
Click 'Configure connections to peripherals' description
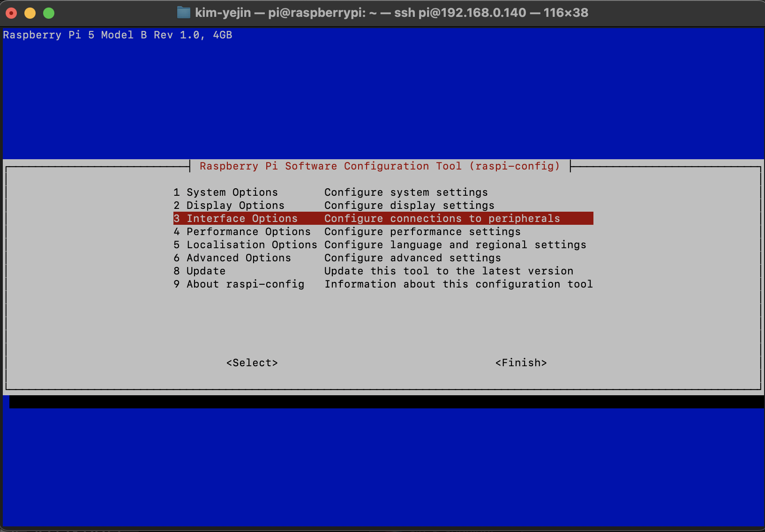pos(442,219)
